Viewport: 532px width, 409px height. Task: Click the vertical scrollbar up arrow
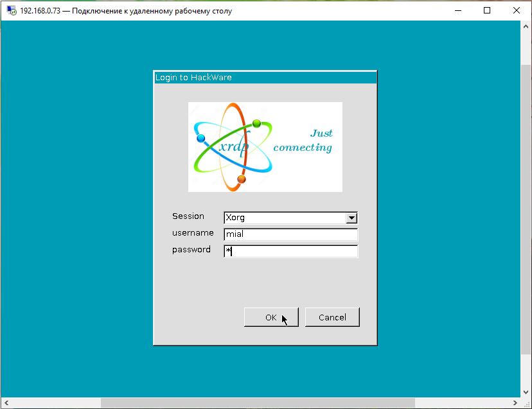(526, 26)
